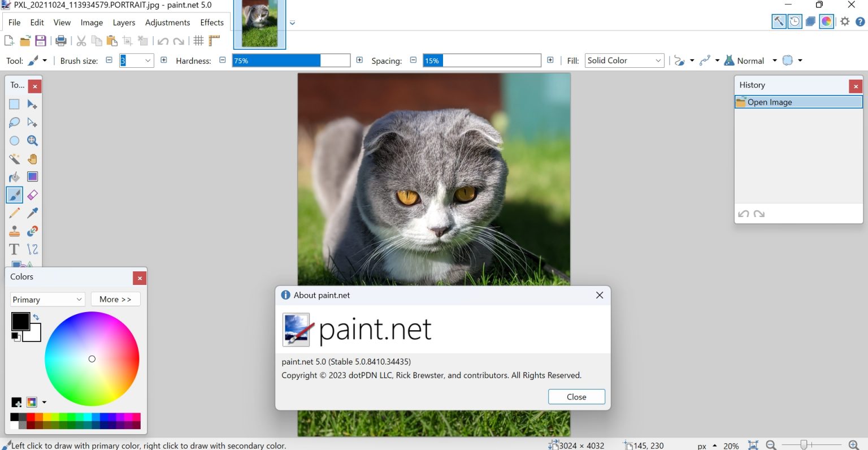Image resolution: width=868 pixels, height=450 pixels.
Task: Activate the Text tool
Action: pos(15,249)
